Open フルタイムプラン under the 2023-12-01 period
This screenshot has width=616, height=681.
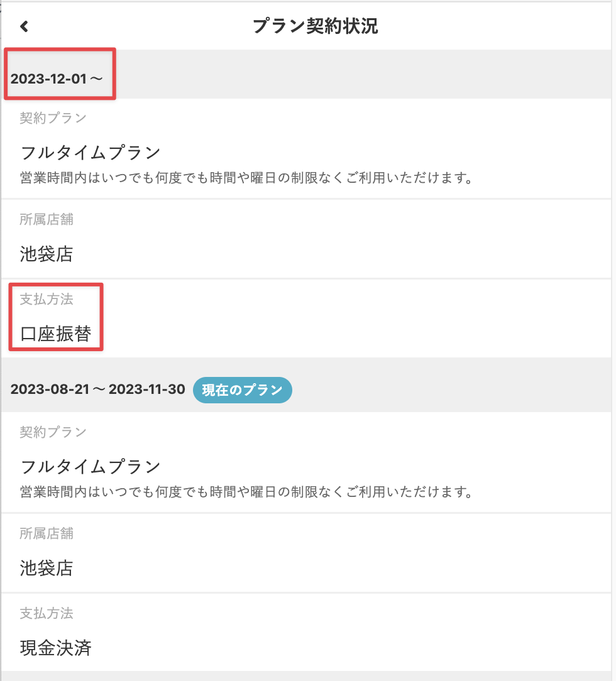(x=91, y=153)
